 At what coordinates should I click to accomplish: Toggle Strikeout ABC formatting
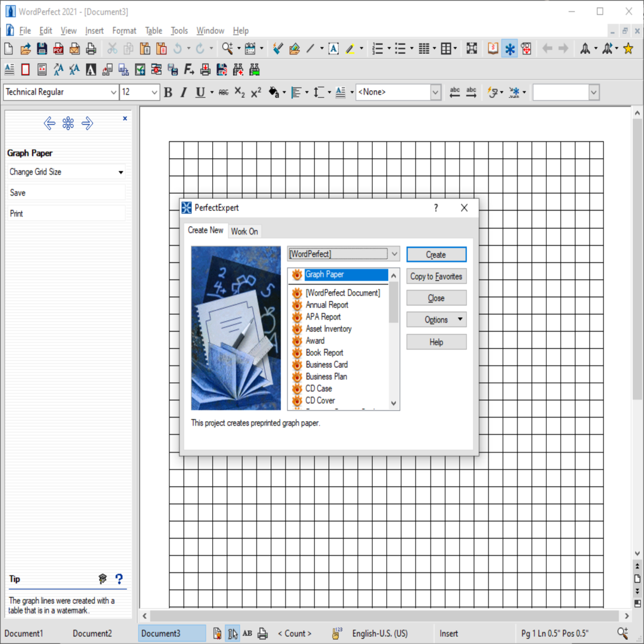pos(224,92)
